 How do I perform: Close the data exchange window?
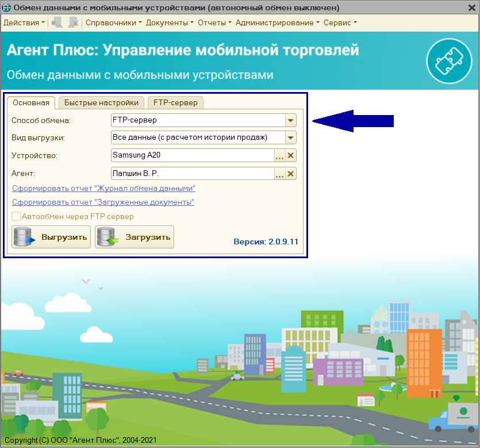pos(472,7)
